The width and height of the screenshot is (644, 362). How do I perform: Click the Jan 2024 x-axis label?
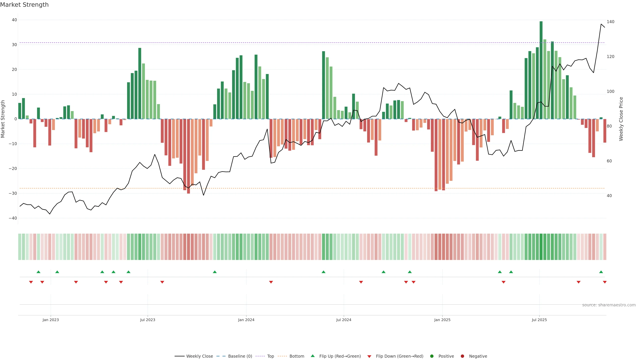(x=246, y=320)
